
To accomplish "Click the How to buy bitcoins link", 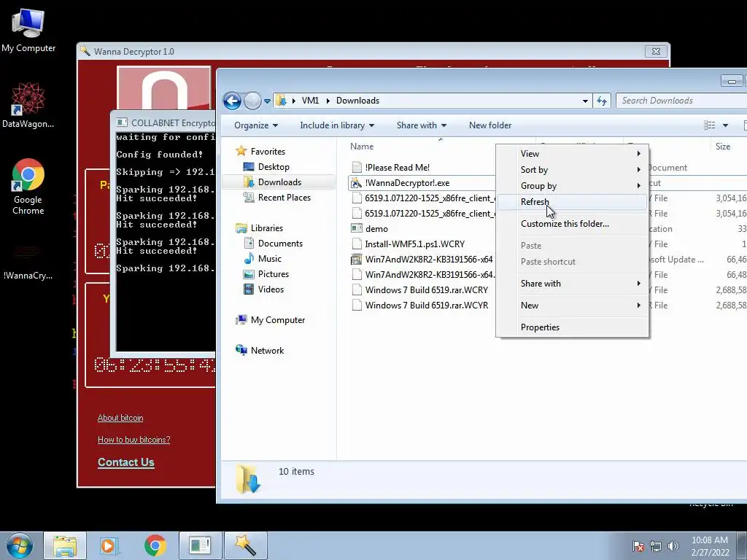I will pyautogui.click(x=133, y=440).
